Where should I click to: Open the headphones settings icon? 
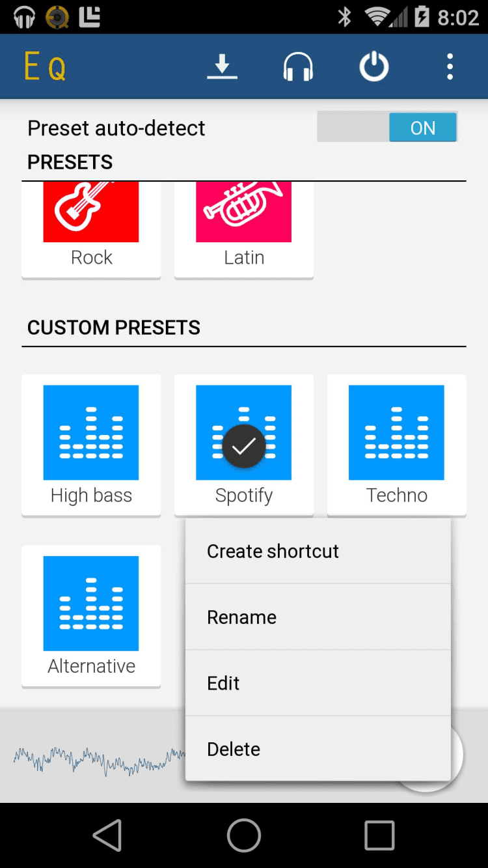298,67
